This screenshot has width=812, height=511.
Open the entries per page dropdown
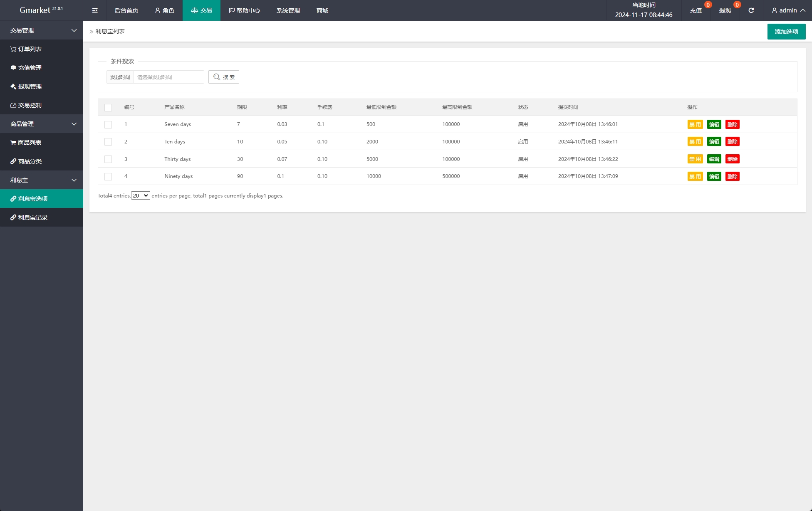(141, 196)
